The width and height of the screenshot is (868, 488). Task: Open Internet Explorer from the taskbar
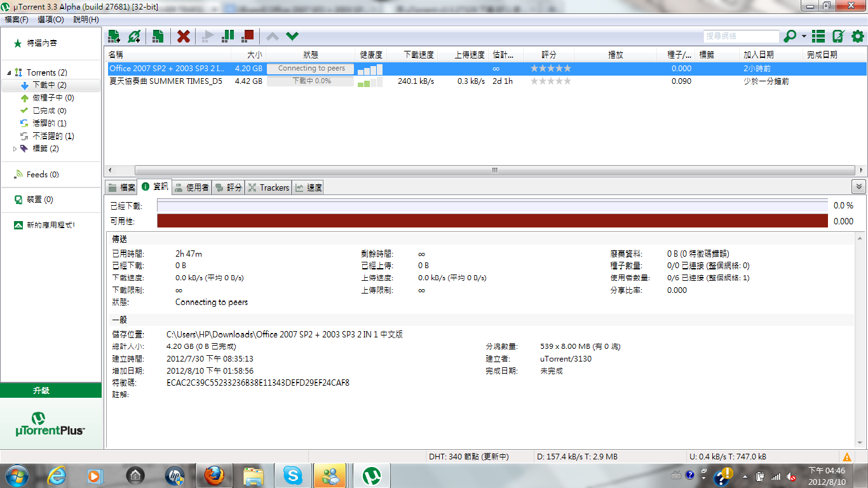pyautogui.click(x=57, y=475)
